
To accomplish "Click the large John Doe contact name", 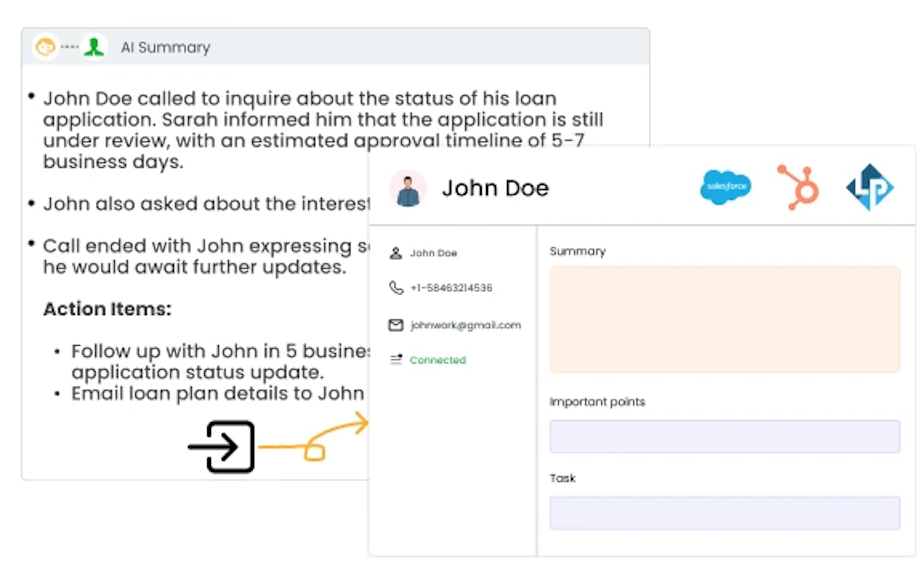I will click(x=496, y=188).
